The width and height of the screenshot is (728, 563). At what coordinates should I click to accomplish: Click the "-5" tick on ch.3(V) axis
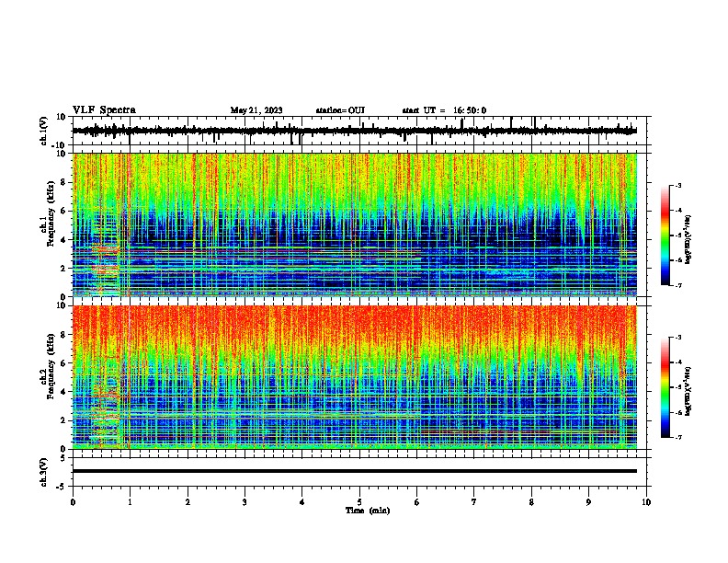pyautogui.click(x=62, y=486)
